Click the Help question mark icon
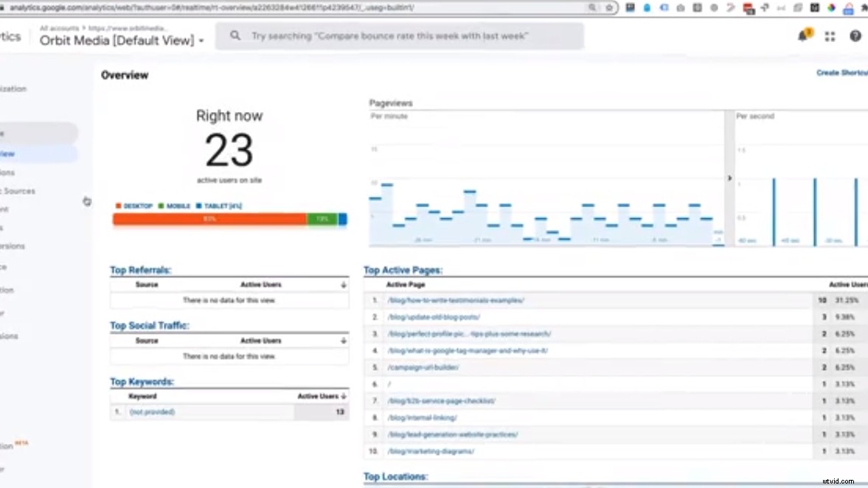Screen dimensions: 868x488 click(x=855, y=35)
